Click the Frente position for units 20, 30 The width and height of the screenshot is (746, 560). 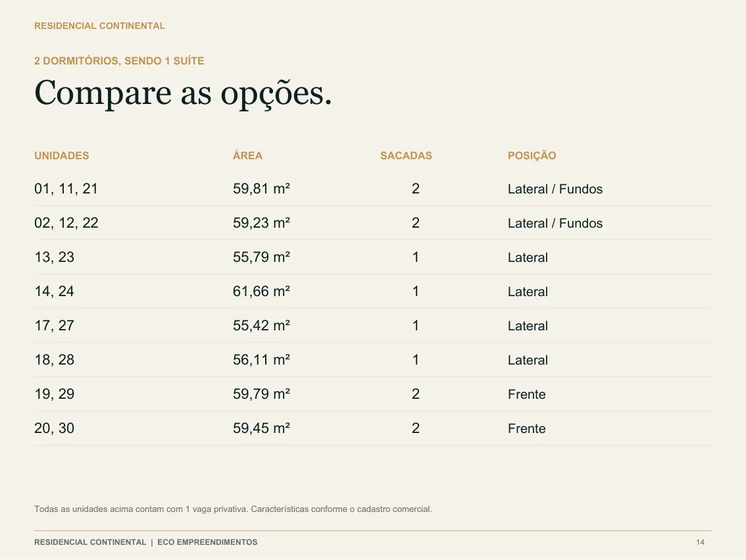coord(527,428)
